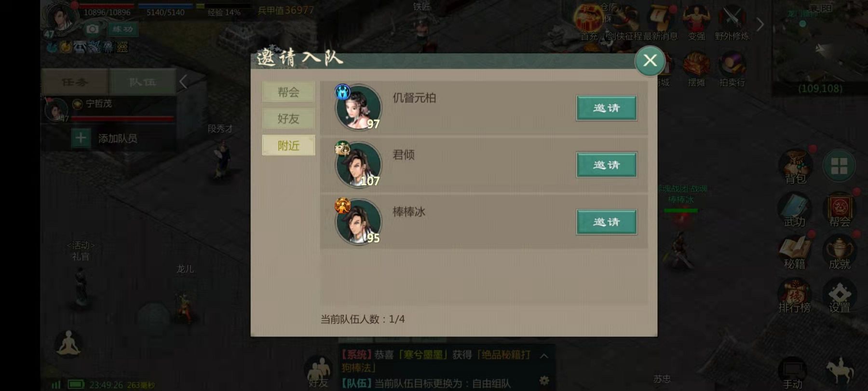The height and width of the screenshot is (391, 868).
Task: Invite 棒棒冰 to the team
Action: pyautogui.click(x=607, y=222)
